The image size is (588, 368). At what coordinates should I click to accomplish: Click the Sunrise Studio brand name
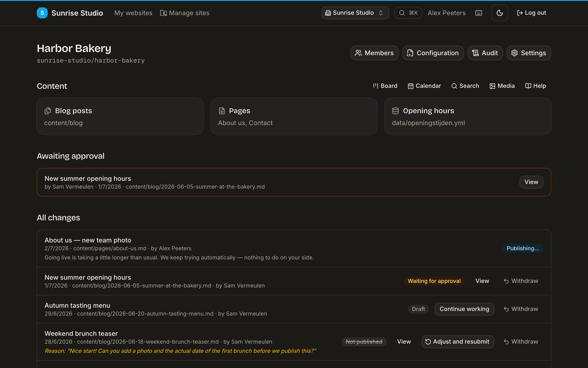[x=77, y=13]
